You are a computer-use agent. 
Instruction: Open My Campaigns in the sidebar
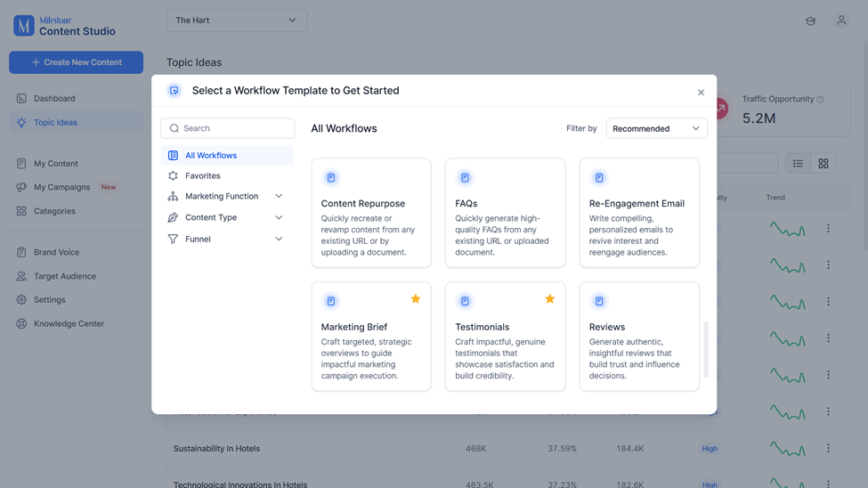click(76, 187)
